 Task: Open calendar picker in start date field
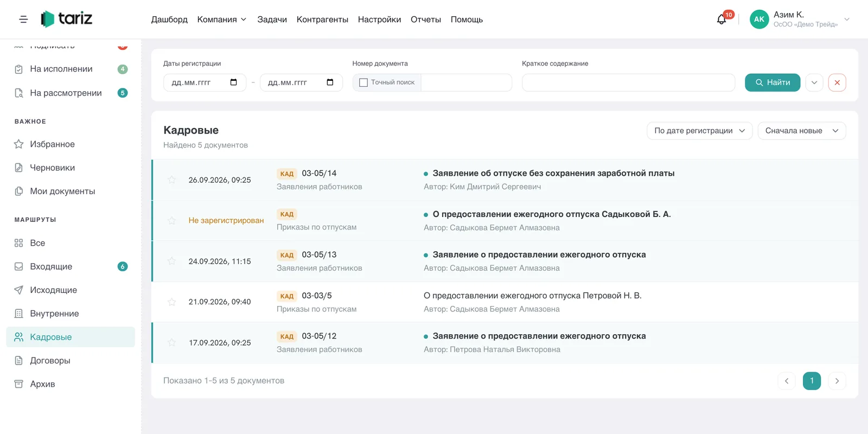click(234, 82)
